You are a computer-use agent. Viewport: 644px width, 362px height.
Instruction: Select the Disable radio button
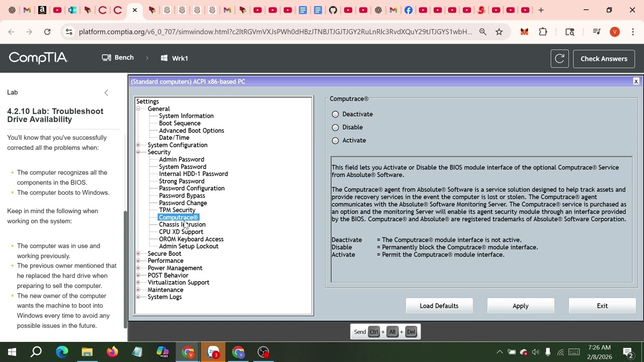click(336, 127)
